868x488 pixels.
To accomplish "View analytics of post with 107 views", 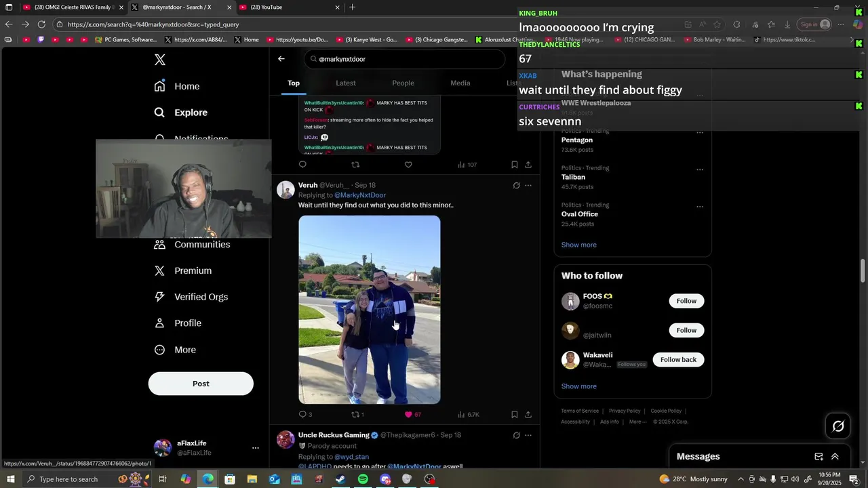I will pyautogui.click(x=467, y=165).
